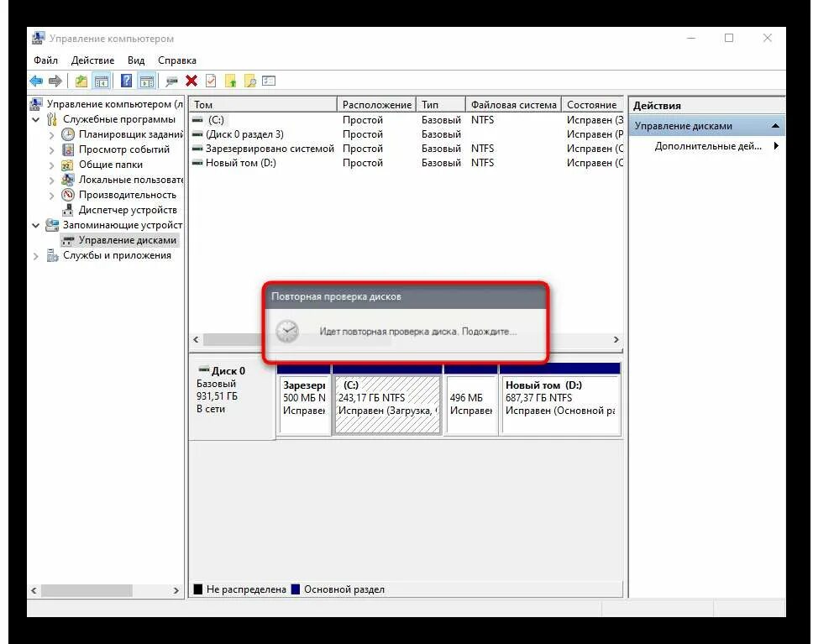Click the Управление компьютером title bar icon

38,39
